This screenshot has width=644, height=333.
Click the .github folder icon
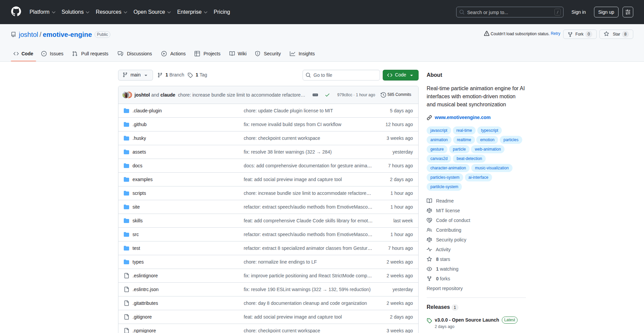(x=126, y=124)
